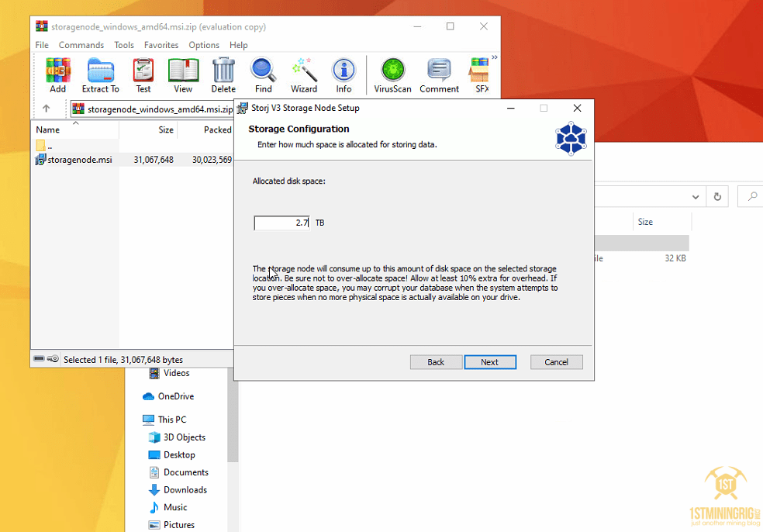The width and height of the screenshot is (763, 532).
Task: Select Videos in Explorer navigation pane
Action: pyautogui.click(x=169, y=373)
